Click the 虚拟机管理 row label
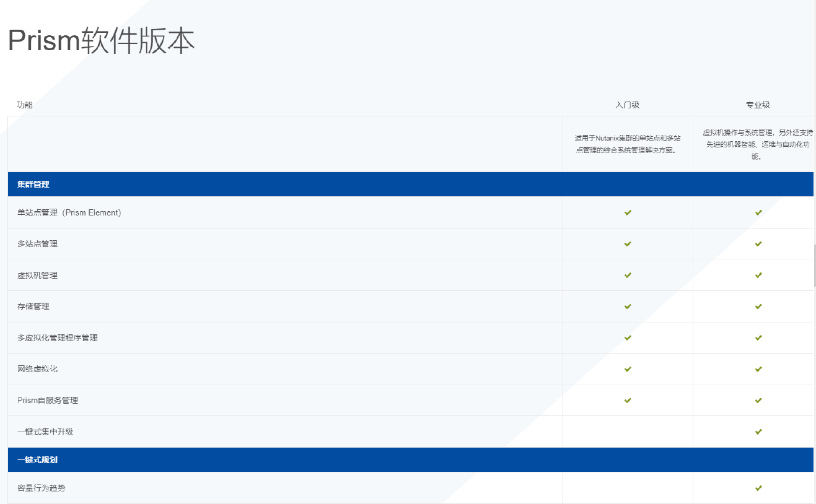The height and width of the screenshot is (504, 816). [x=37, y=275]
